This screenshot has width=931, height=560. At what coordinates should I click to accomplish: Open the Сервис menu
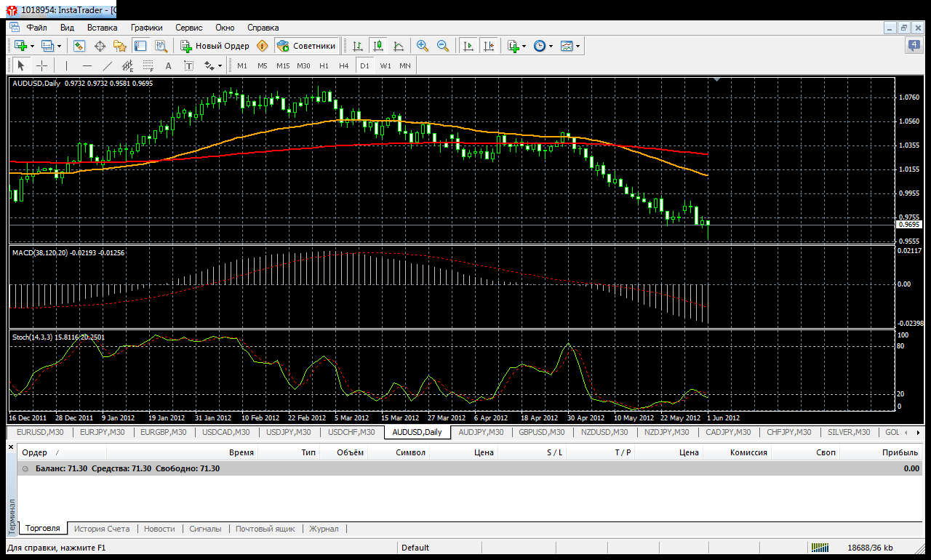pyautogui.click(x=189, y=28)
